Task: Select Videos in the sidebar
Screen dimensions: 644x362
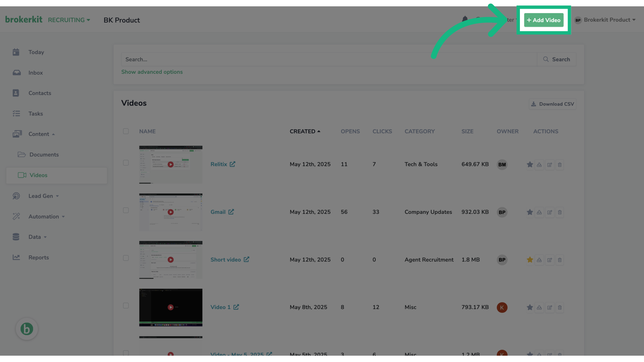Action: tap(56, 175)
